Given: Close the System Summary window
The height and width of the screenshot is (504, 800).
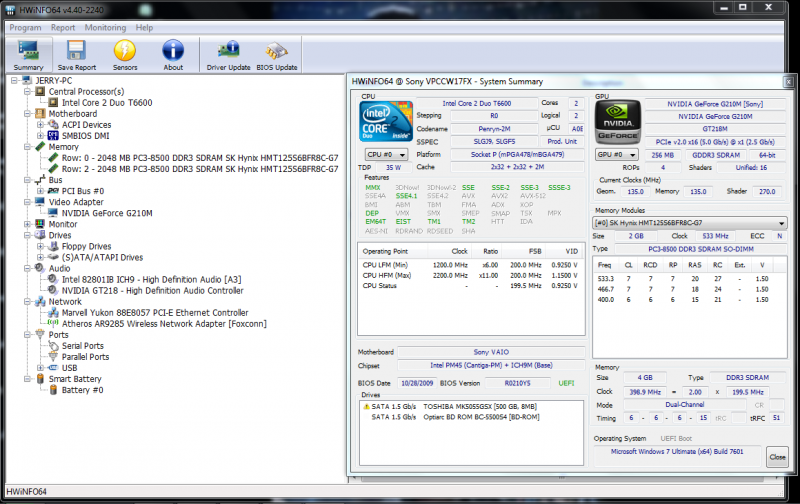Looking at the screenshot, I should (x=778, y=457).
